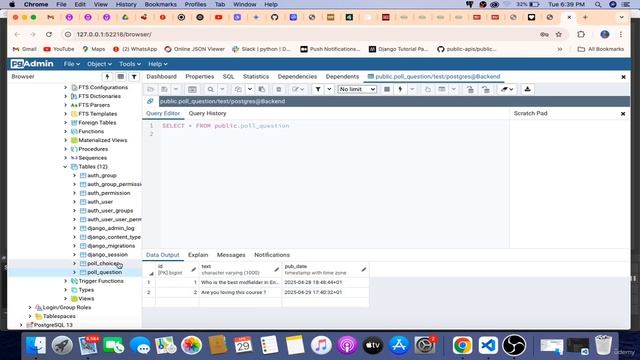Click the Save File disk icon in query toolbar
The image size is (640, 360).
(164, 89)
